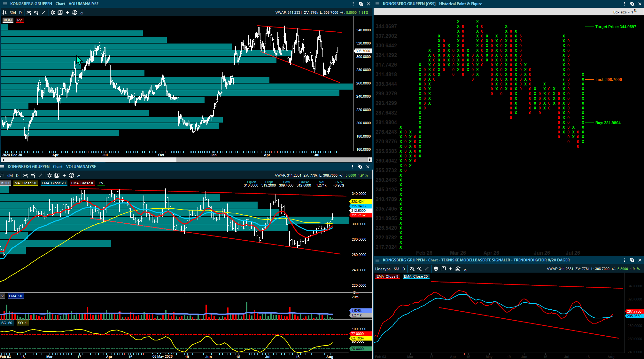Open the bar chart type selector in top chart
644x359 pixels.
coord(4,12)
